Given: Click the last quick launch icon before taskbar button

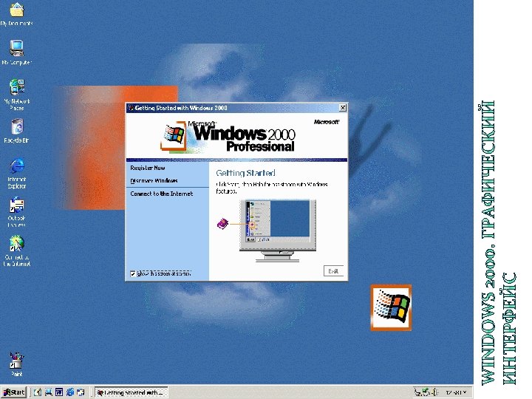Looking at the screenshot, I should [81, 392].
